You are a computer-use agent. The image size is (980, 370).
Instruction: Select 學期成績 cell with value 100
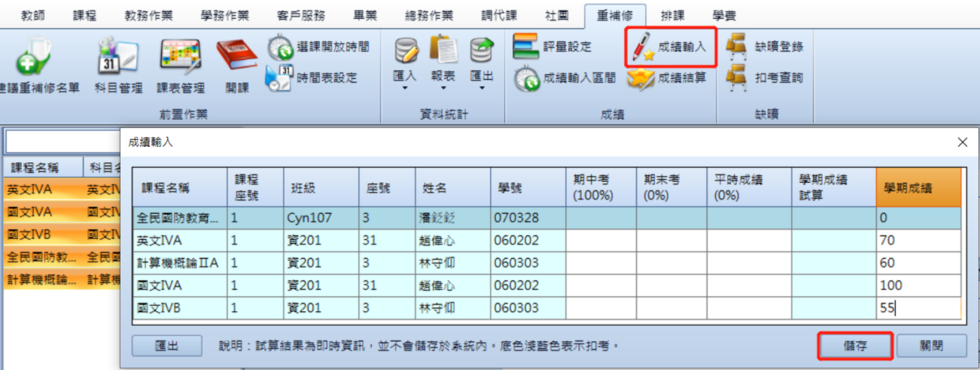tap(919, 285)
